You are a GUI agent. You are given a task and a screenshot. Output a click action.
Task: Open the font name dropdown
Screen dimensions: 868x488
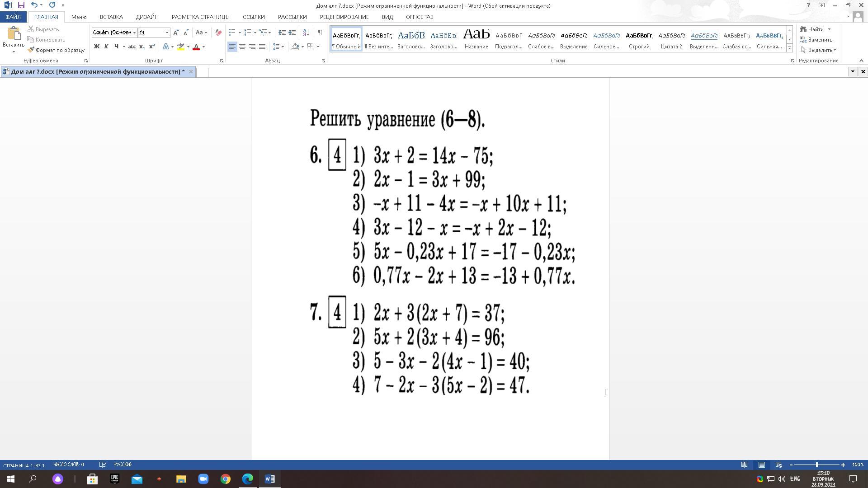(x=134, y=33)
